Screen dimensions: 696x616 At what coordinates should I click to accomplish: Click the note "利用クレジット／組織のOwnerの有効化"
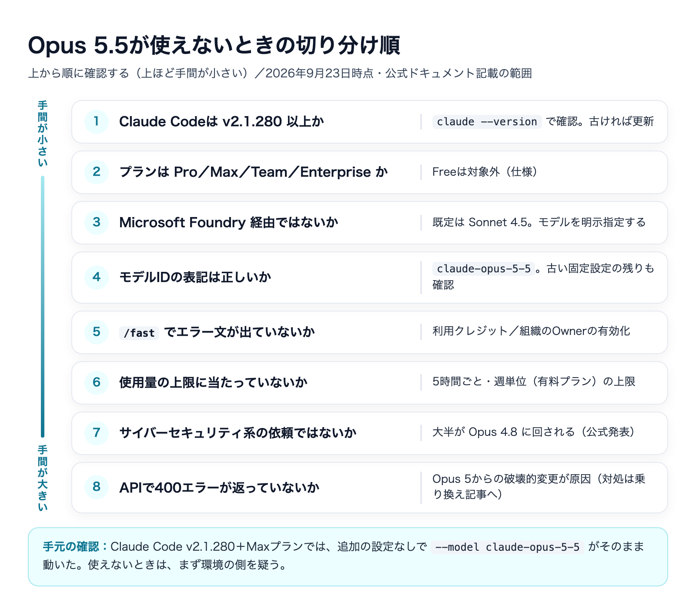point(531,331)
